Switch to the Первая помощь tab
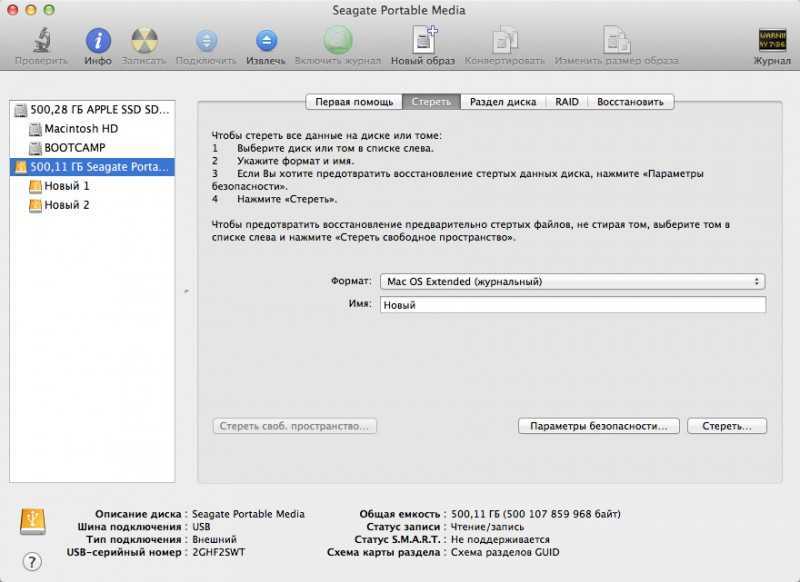The height and width of the screenshot is (582, 800). 354,102
